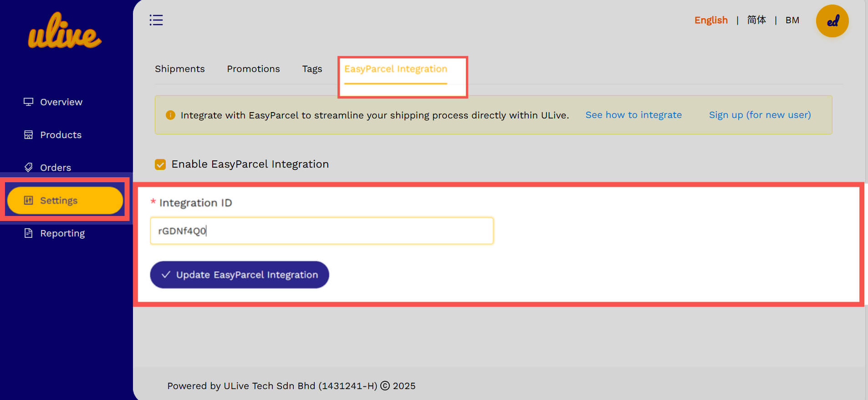Click the Overview monitor icon

click(28, 102)
